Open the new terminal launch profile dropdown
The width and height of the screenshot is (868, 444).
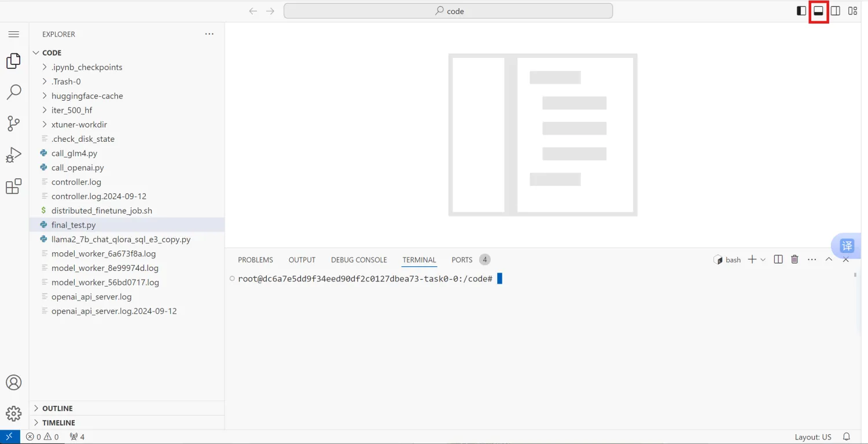763,260
